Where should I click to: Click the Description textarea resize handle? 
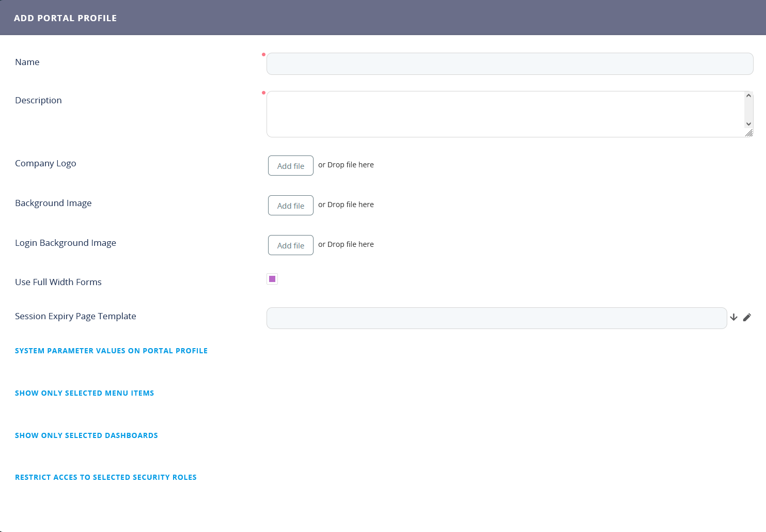(x=749, y=133)
